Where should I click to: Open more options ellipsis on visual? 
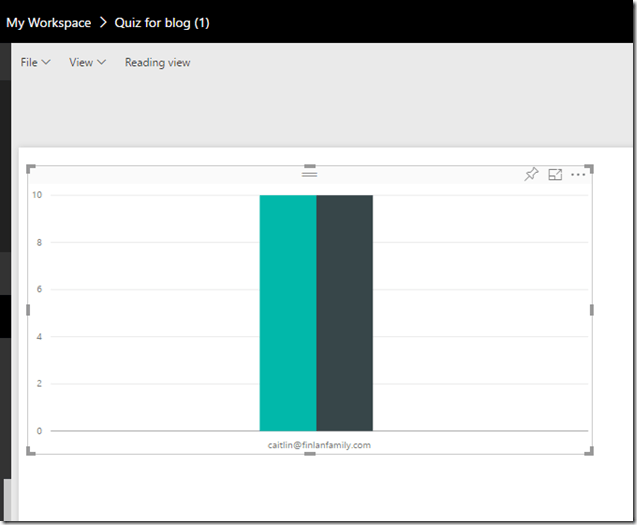[x=578, y=175]
